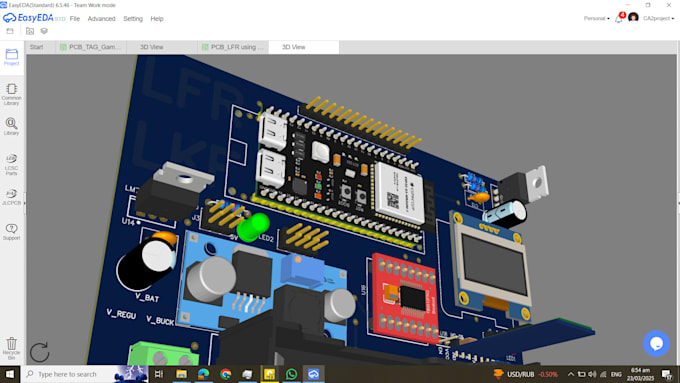Expand the Personal workspace dropdown
Image resolution: width=680 pixels, height=383 pixels.
point(596,19)
